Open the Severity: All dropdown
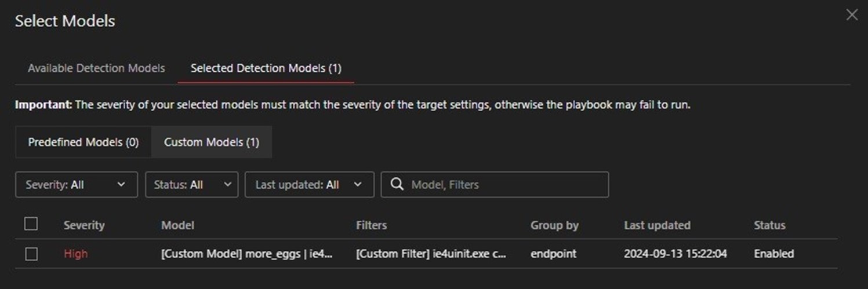Image resolution: width=868 pixels, height=289 pixels. coord(76,185)
